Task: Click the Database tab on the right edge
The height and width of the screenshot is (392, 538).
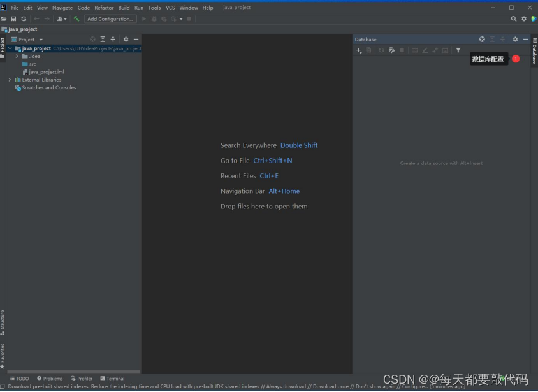Action: [x=534, y=51]
